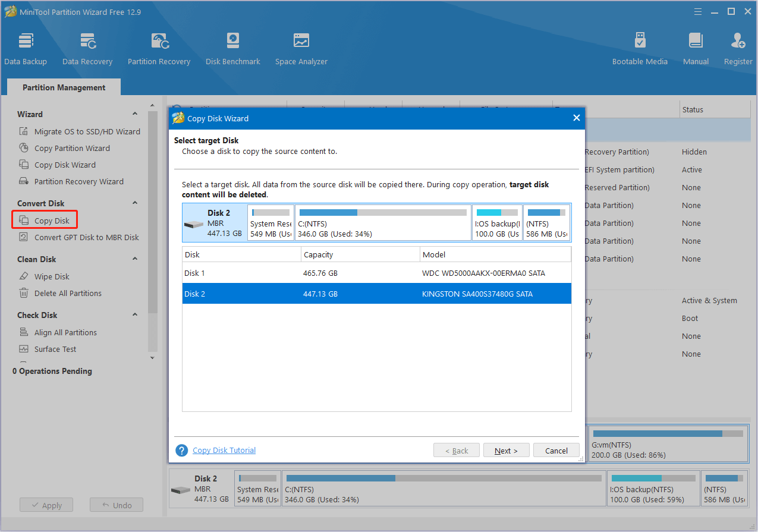The height and width of the screenshot is (532, 758).
Task: Click the Apply button
Action: click(46, 505)
